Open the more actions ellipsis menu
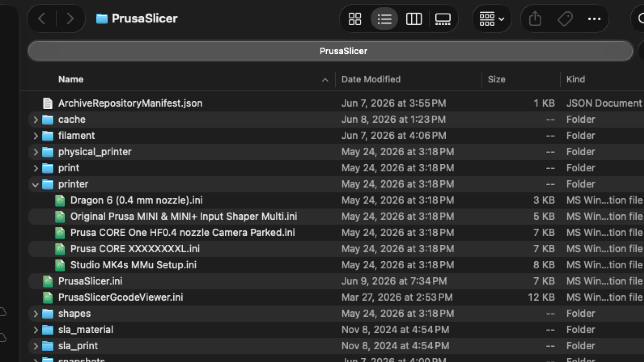The image size is (644, 362). point(594,19)
